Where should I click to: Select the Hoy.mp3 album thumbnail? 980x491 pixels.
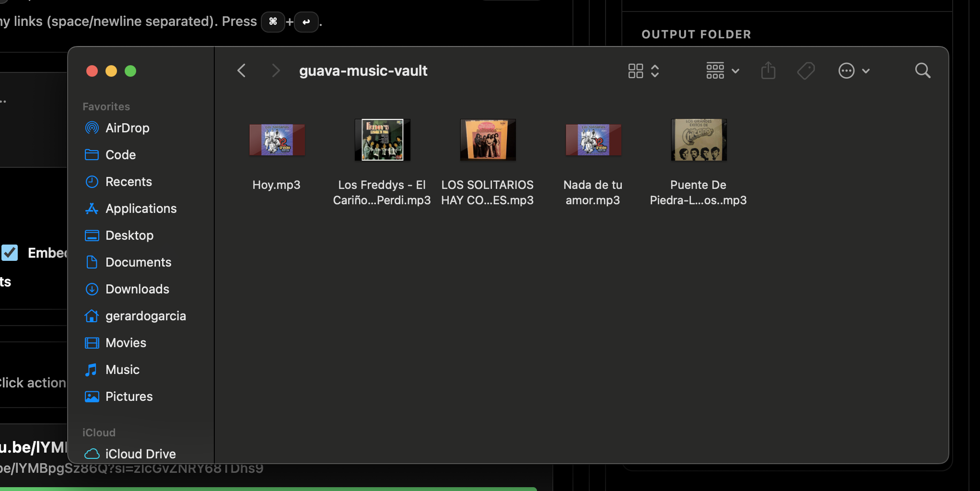coord(277,140)
